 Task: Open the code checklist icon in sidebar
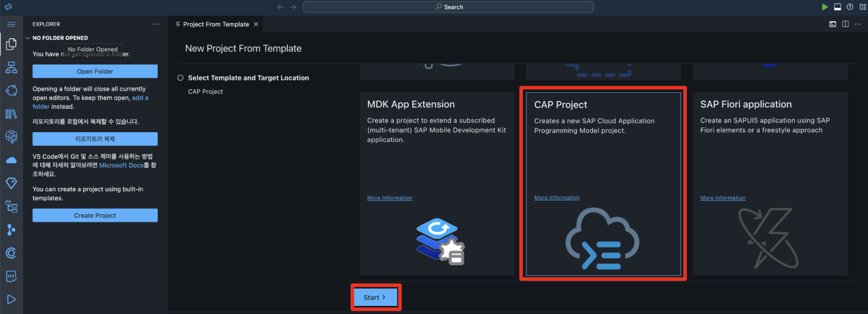pyautogui.click(x=11, y=276)
